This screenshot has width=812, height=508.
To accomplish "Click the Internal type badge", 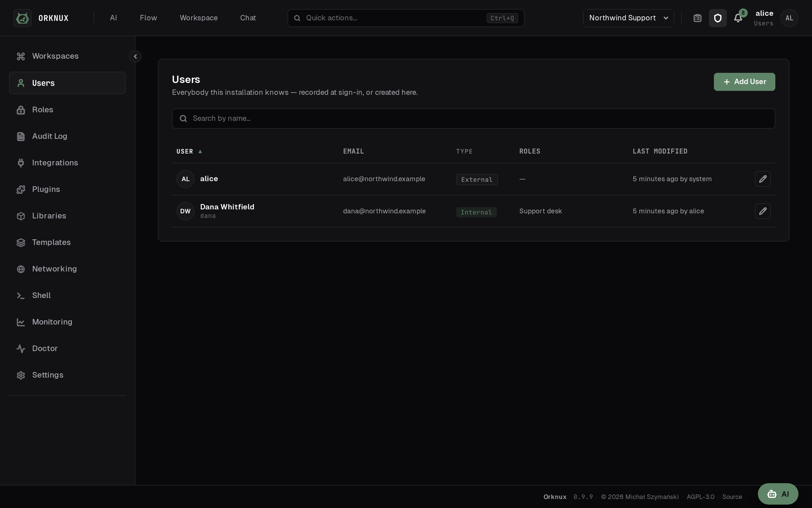I will [476, 212].
